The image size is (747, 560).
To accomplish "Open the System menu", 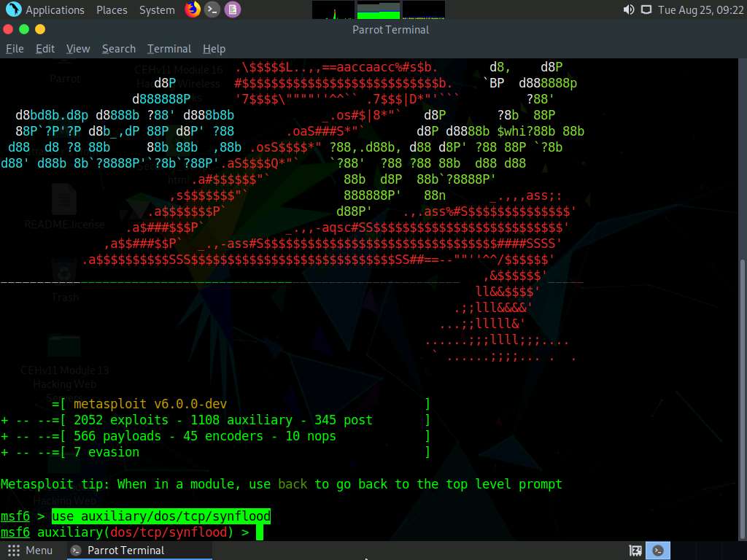I will [x=157, y=9].
